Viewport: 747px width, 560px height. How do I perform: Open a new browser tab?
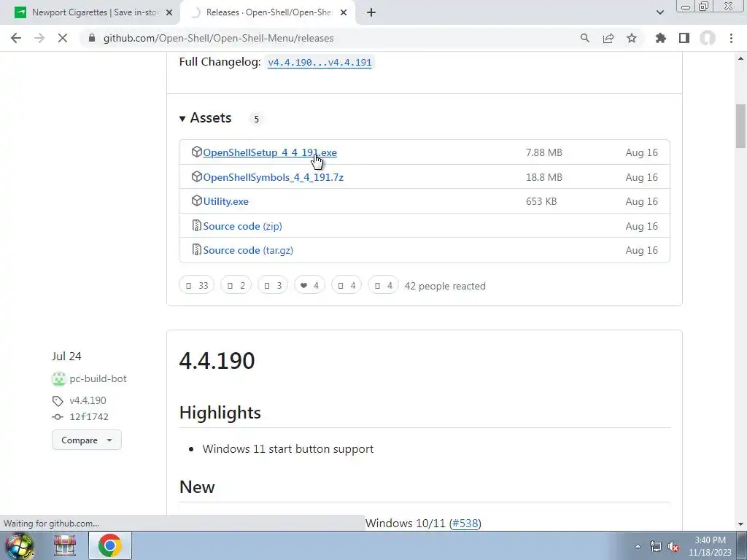pyautogui.click(x=371, y=13)
